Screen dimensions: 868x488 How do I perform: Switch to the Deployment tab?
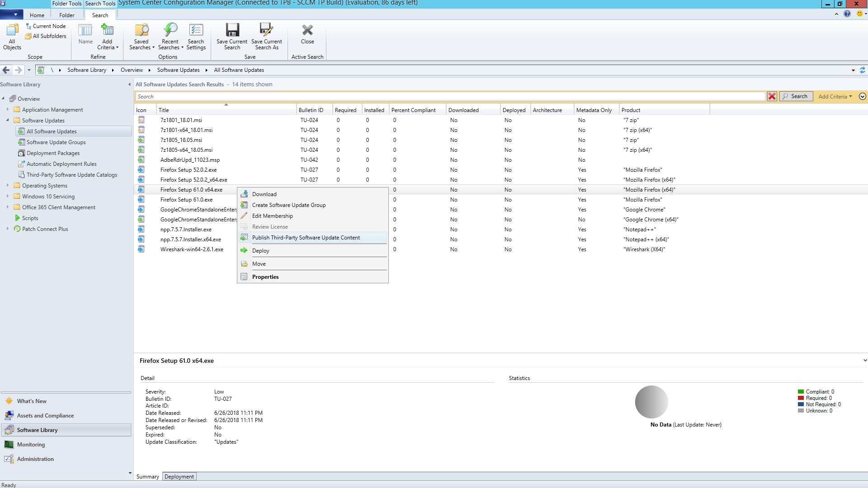[x=179, y=477]
